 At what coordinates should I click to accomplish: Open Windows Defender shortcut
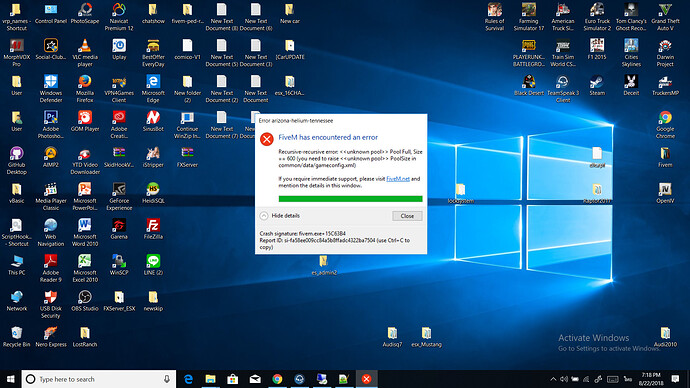(51, 89)
